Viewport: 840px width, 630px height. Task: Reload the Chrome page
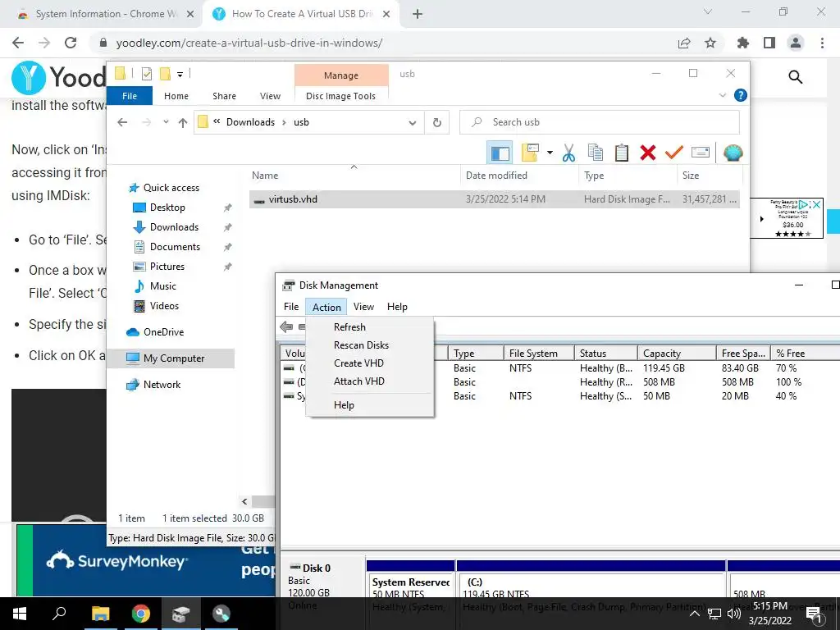click(x=71, y=43)
